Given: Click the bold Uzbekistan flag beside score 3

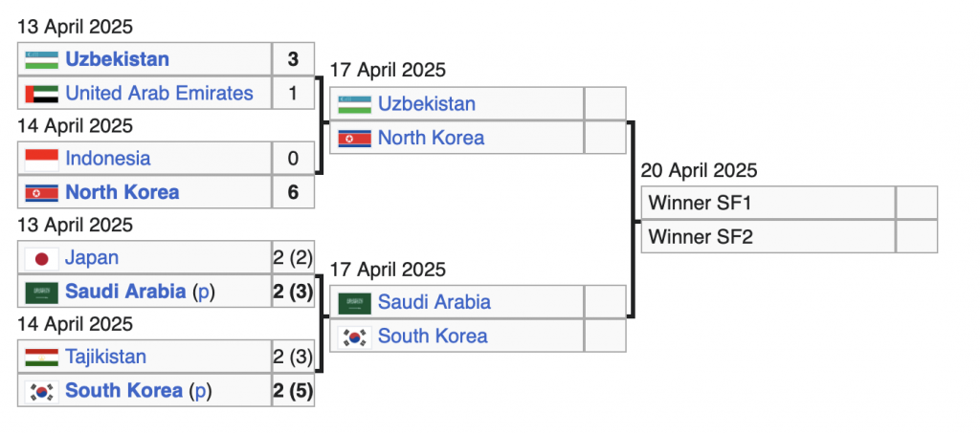Looking at the screenshot, I should (41, 59).
